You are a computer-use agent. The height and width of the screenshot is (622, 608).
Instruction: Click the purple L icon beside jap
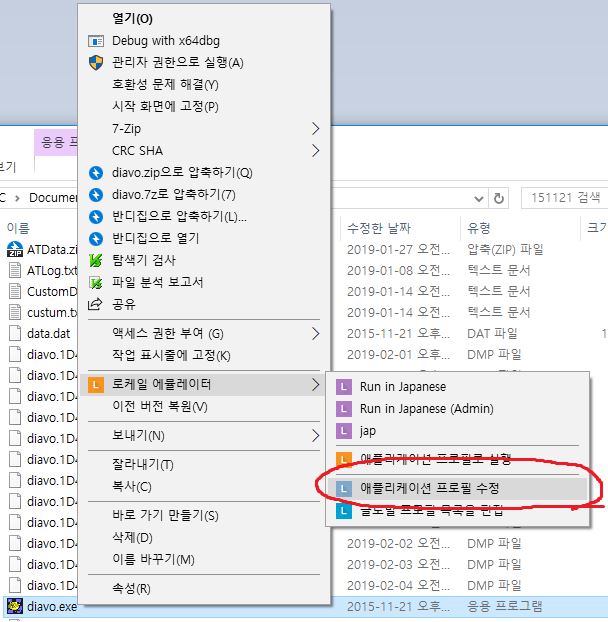pos(344,431)
